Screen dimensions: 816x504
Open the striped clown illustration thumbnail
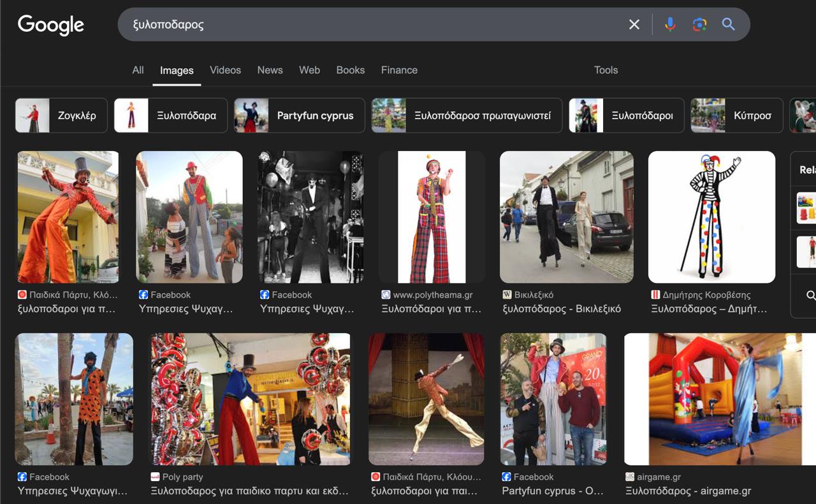(711, 217)
